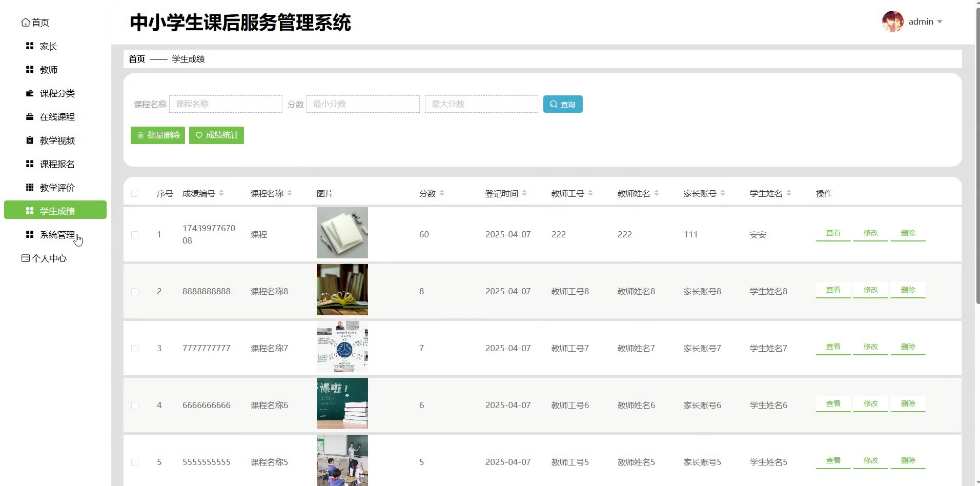Viewport: 980px width, 486px height.
Task: Click the icon beside 课程分类
Action: 30,93
